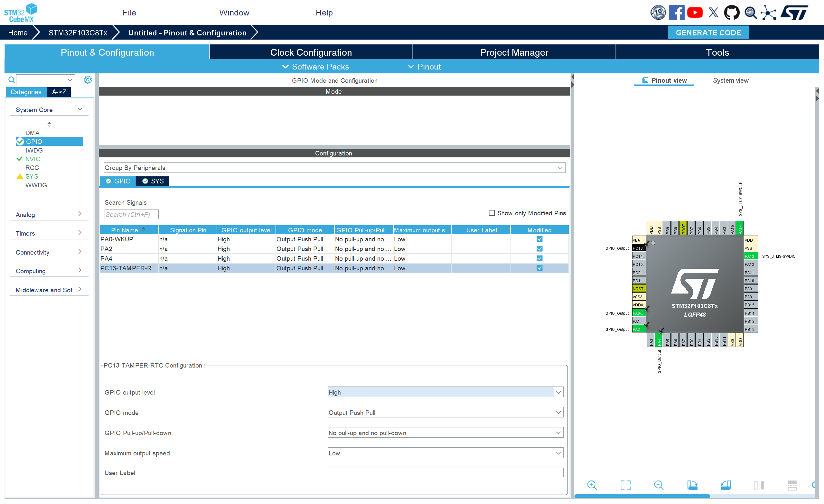Click the horizontal split layout icon

click(x=792, y=485)
